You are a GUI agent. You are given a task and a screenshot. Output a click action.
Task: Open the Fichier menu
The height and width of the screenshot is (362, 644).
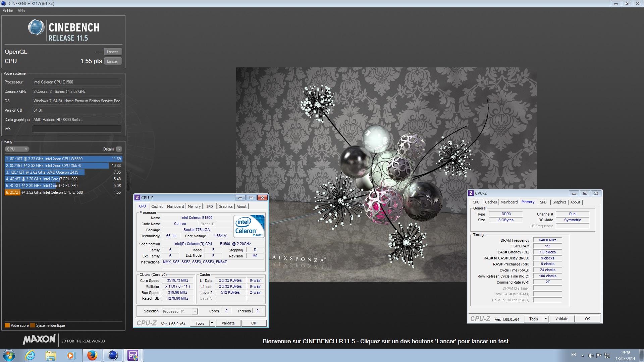click(8, 11)
